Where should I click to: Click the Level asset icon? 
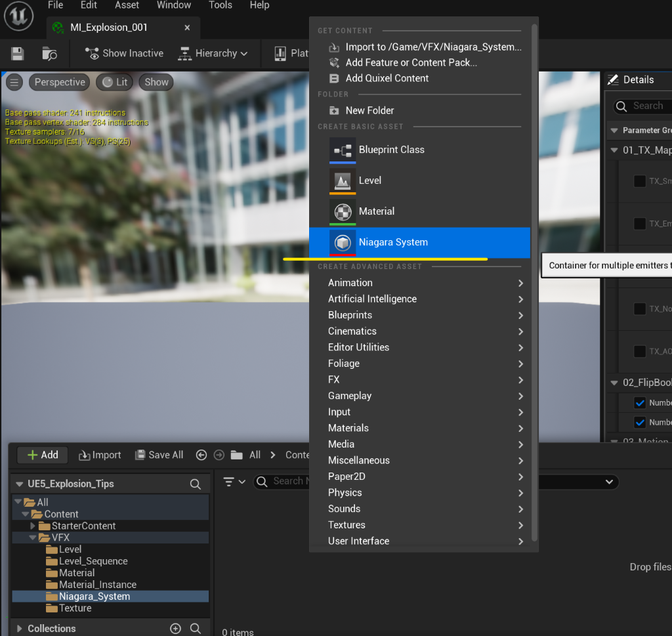coord(343,181)
